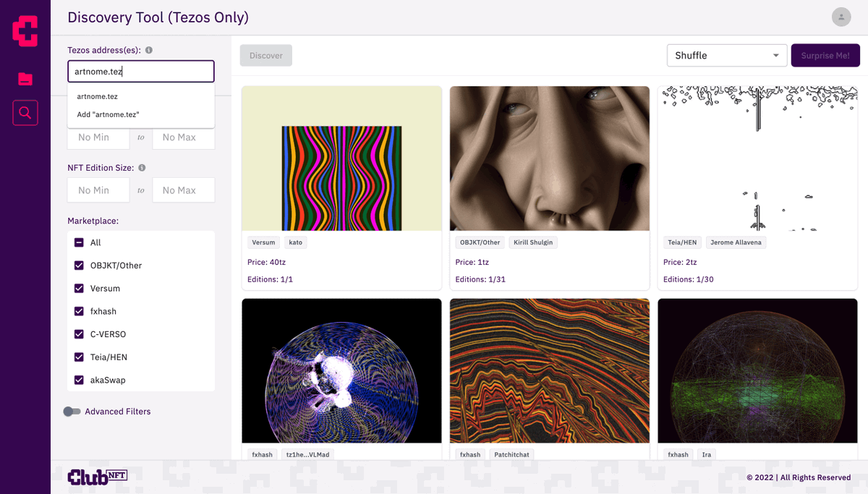
Task: Toggle the All marketplaces checkbox
Action: click(80, 243)
